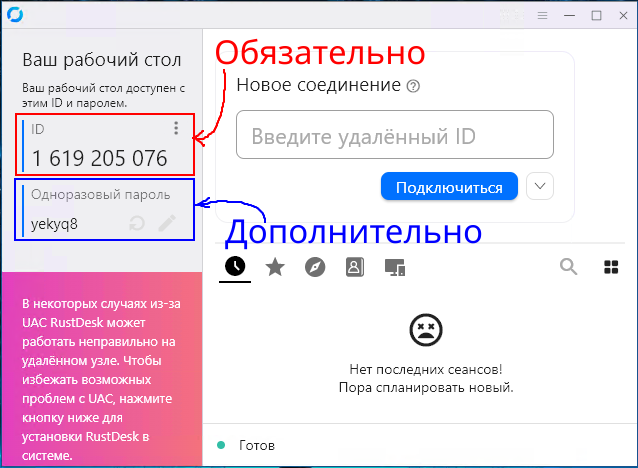Show accessible devices monitor icon
This screenshot has height=468, width=638.
394,267
